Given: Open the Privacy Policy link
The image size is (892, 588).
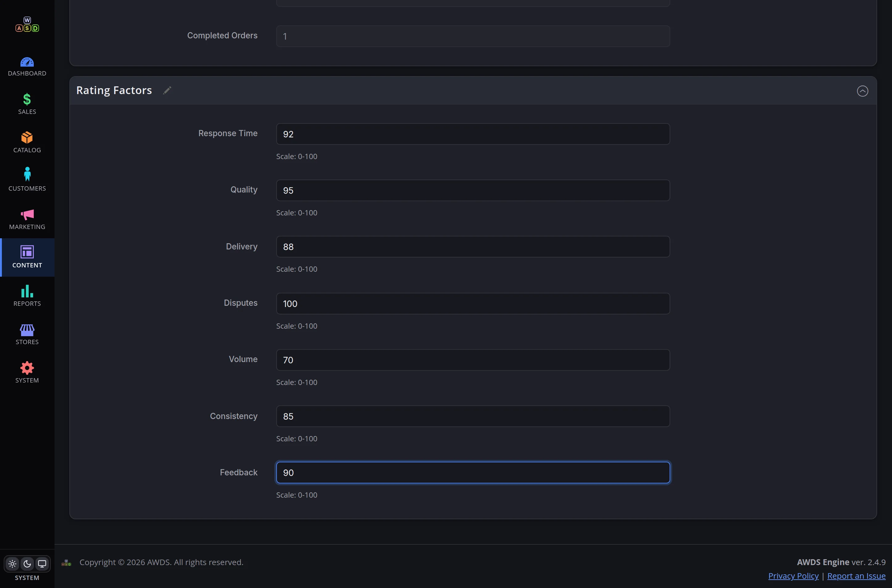Looking at the screenshot, I should point(793,576).
